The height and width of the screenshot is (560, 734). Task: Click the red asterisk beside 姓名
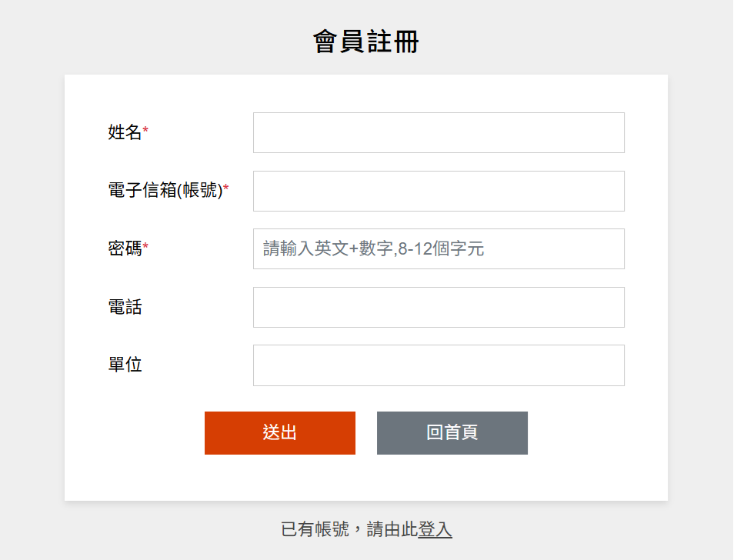tap(146, 132)
